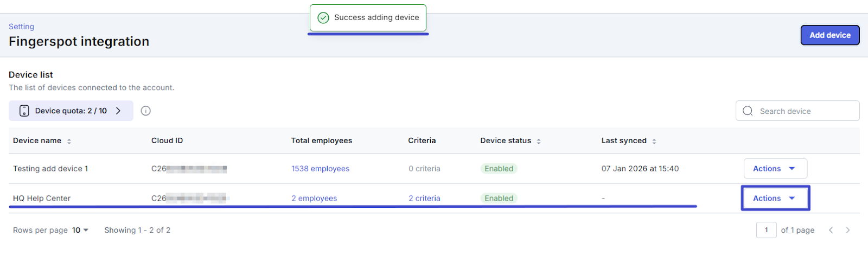
Task: Expand Rows per page dropdown
Action: coord(80,230)
